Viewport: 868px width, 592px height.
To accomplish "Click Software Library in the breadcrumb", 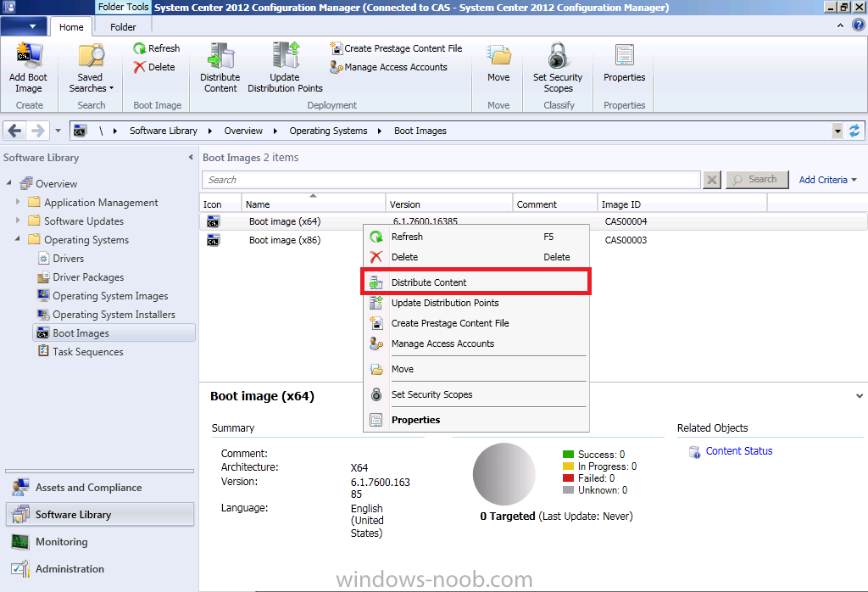I will coord(164,131).
